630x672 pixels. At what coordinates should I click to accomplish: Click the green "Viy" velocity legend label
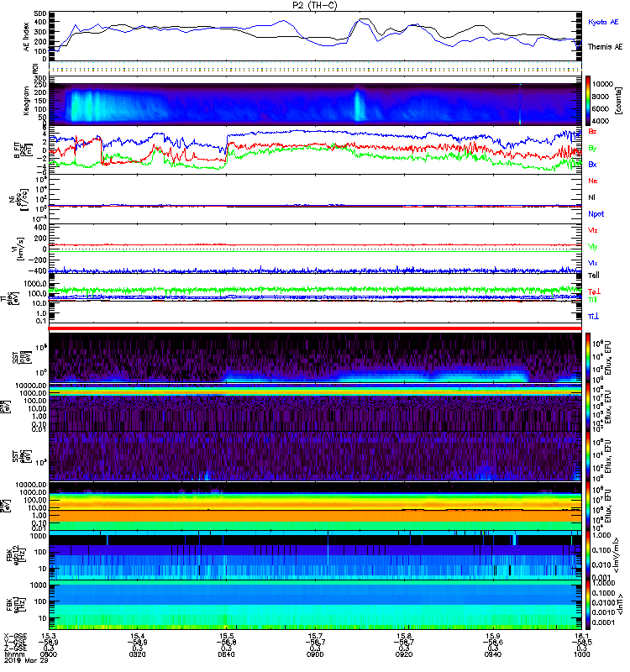[x=593, y=247]
